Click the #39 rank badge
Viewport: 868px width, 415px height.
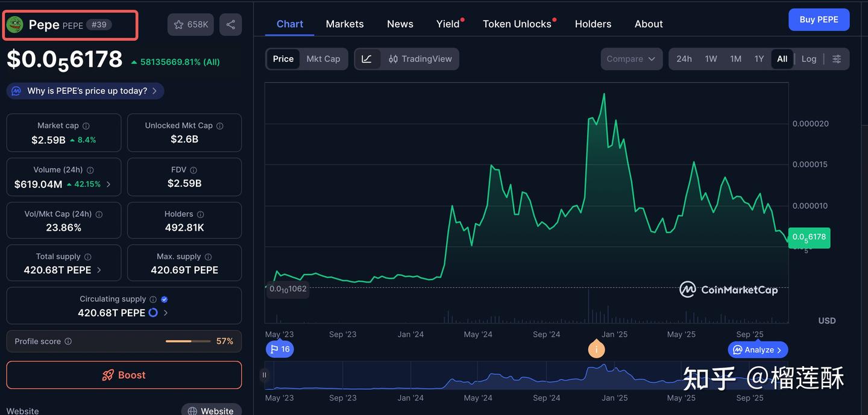coord(99,25)
